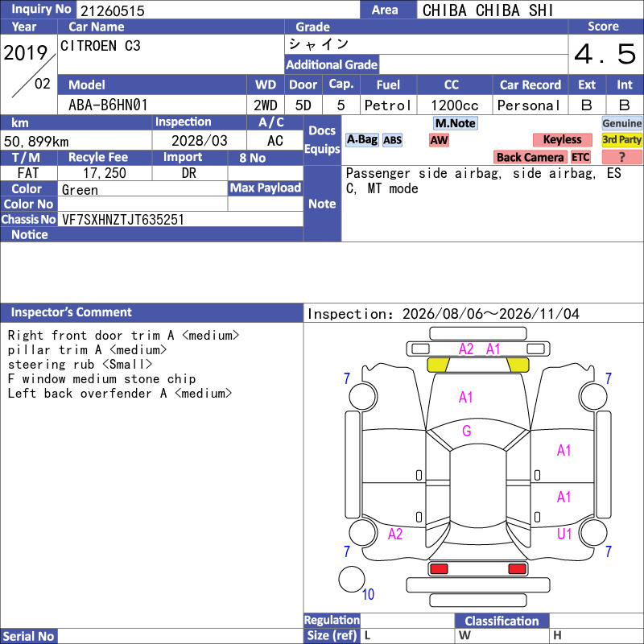Click inquiry number 21260515
Image resolution: width=644 pixels, height=644 pixels.
pos(113,10)
